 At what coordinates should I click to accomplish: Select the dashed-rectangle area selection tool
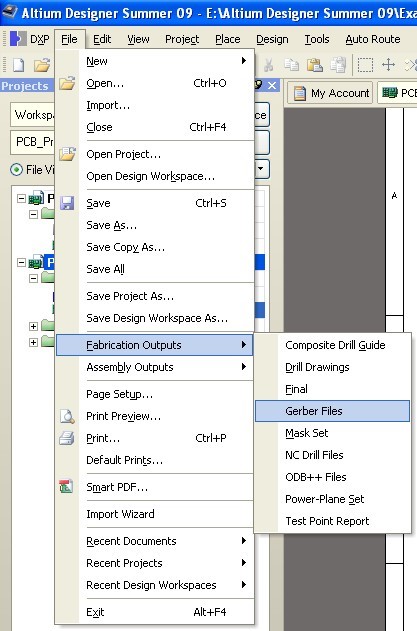point(365,64)
